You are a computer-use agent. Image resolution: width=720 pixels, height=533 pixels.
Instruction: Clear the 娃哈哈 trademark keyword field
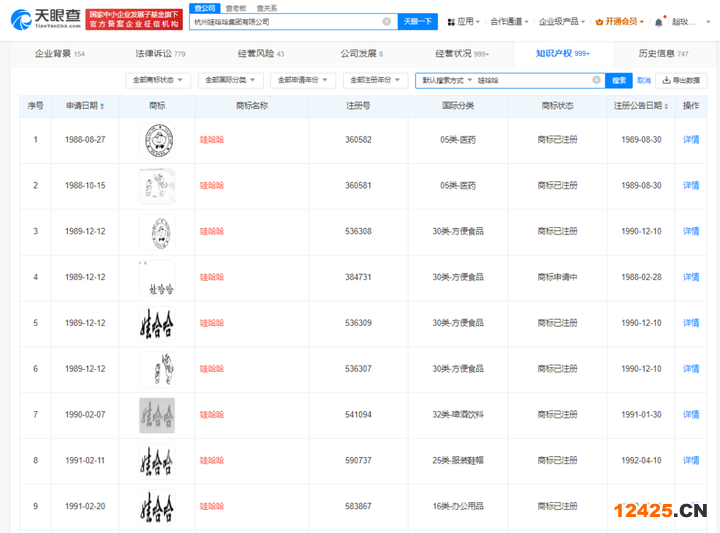click(597, 80)
